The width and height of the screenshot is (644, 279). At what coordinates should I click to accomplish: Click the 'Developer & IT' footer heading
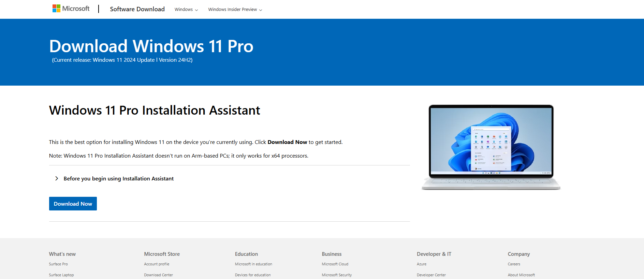click(x=434, y=254)
